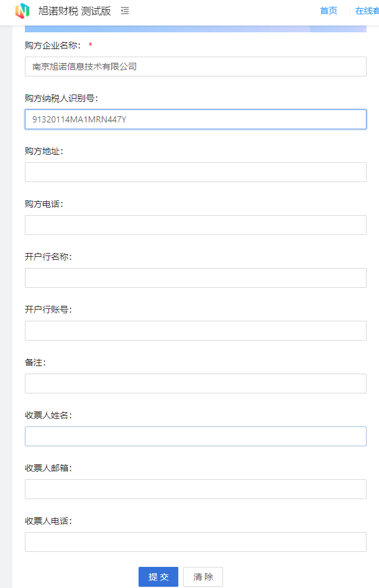Screen dimensions: 379x588
Task: Focus the 购方企业名称 input field
Action: [195, 67]
